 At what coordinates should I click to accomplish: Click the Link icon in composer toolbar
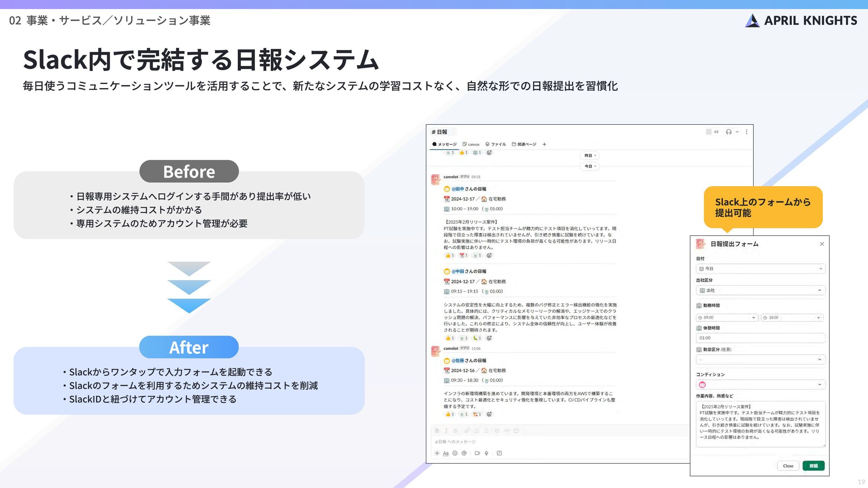[467, 431]
